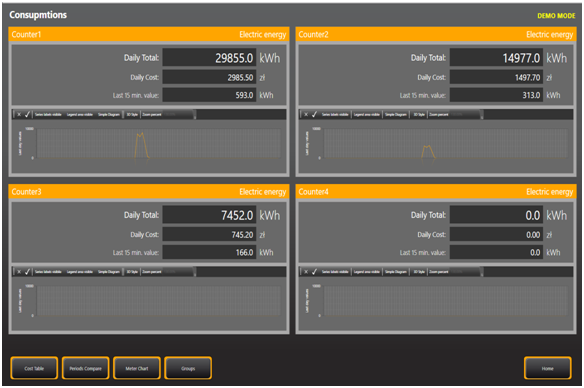Viewport: 584px width, 388px height.
Task: Click the X icon in Counter3 chart toolbar
Action: (x=19, y=272)
